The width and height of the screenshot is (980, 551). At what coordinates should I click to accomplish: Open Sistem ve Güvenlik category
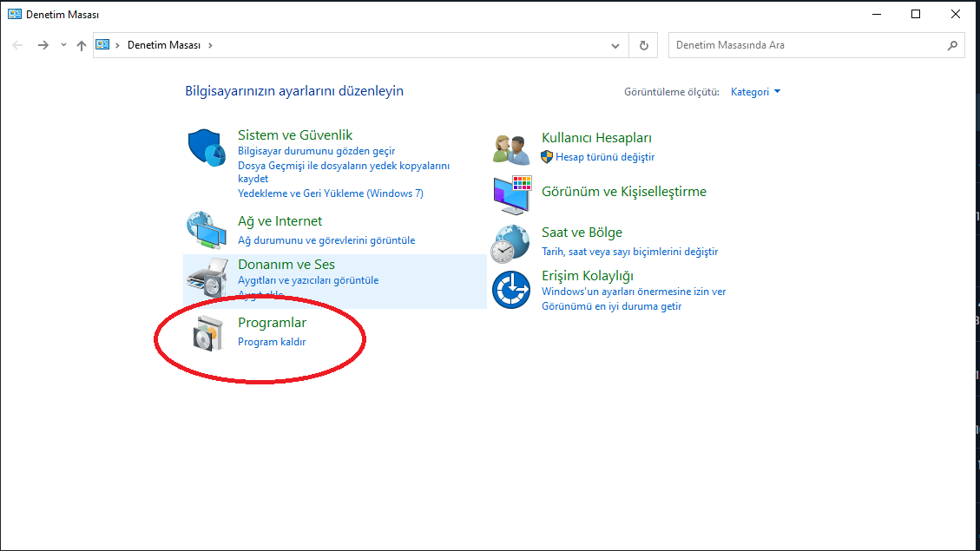(295, 135)
